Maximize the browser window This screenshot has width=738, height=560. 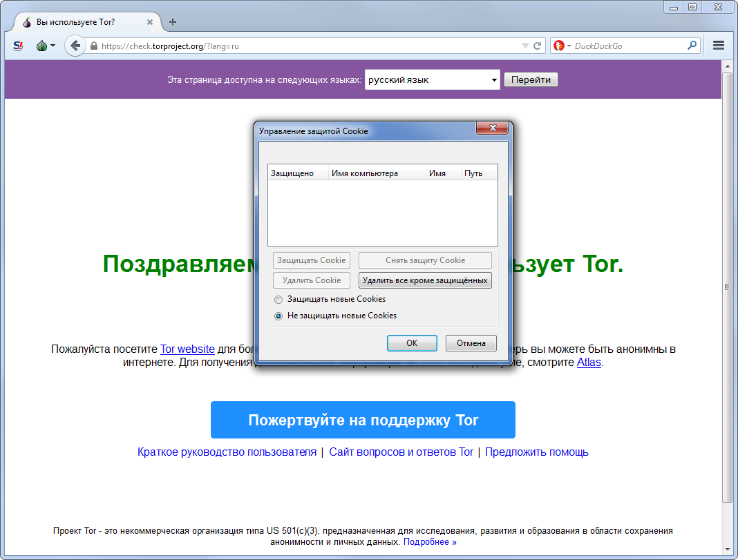coord(692,7)
